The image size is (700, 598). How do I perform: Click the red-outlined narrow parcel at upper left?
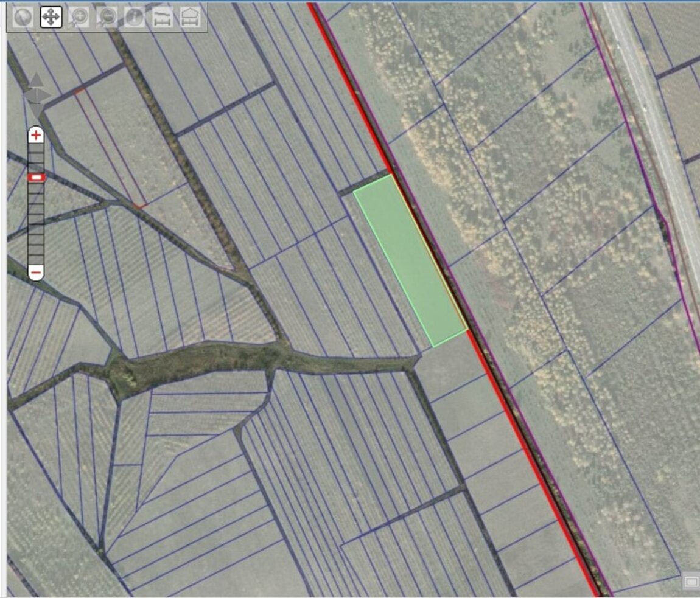pyautogui.click(x=110, y=149)
